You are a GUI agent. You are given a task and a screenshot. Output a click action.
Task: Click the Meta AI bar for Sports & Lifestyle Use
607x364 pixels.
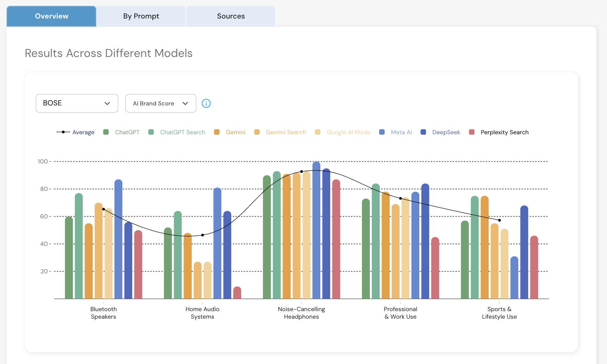(514, 277)
